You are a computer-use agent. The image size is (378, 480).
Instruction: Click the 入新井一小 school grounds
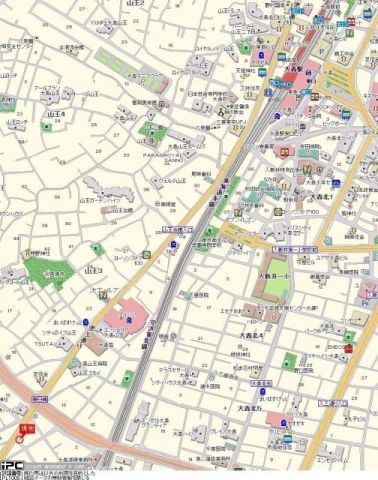click(x=273, y=278)
